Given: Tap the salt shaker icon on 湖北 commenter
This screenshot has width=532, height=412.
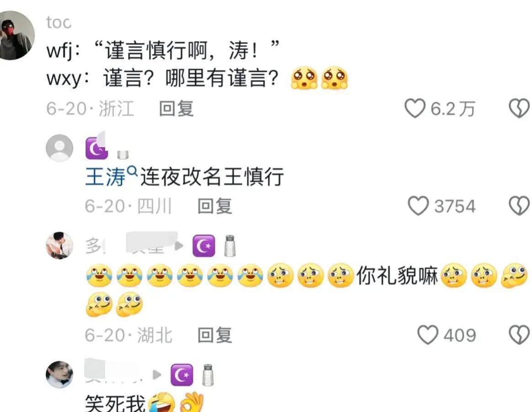Looking at the screenshot, I should point(230,246).
